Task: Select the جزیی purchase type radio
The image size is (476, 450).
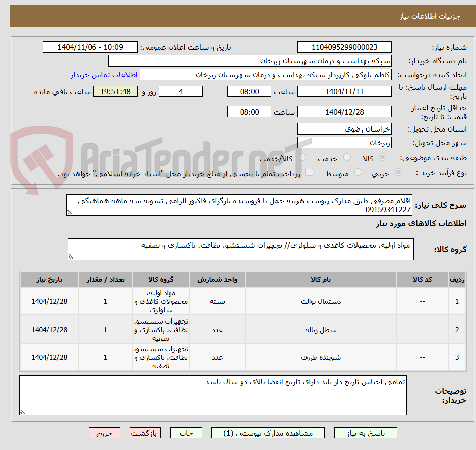Action: click(x=398, y=172)
